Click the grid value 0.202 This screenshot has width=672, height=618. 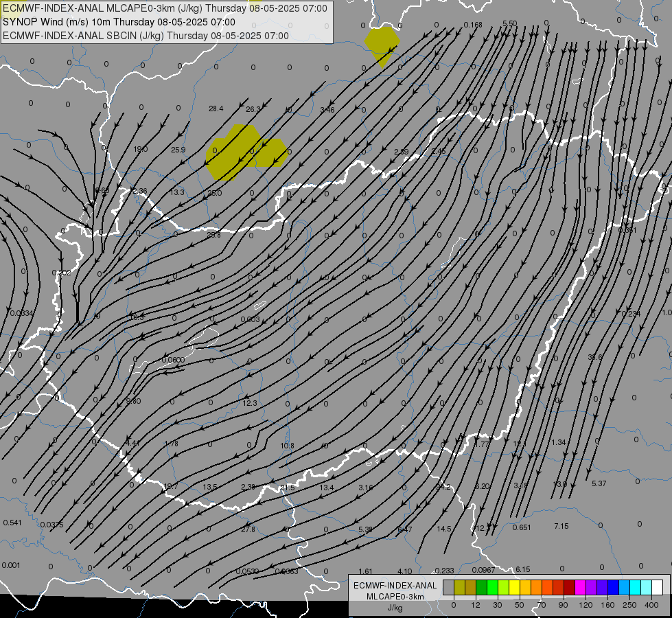pos(61,273)
